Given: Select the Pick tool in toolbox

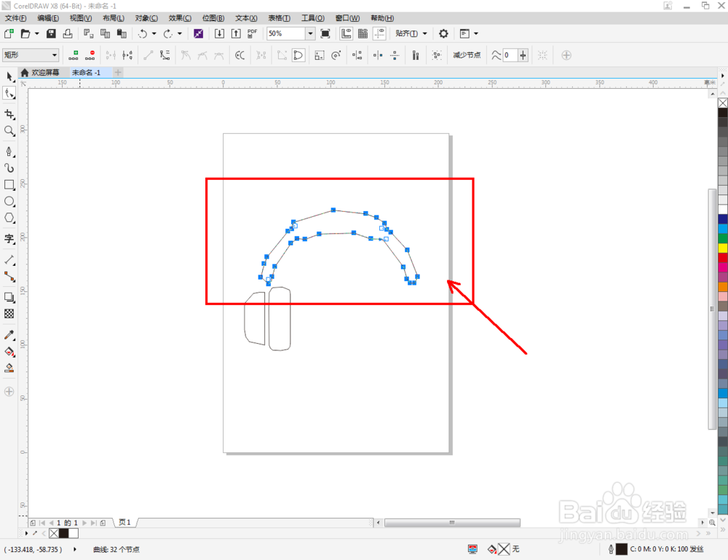Looking at the screenshot, I should point(9,76).
